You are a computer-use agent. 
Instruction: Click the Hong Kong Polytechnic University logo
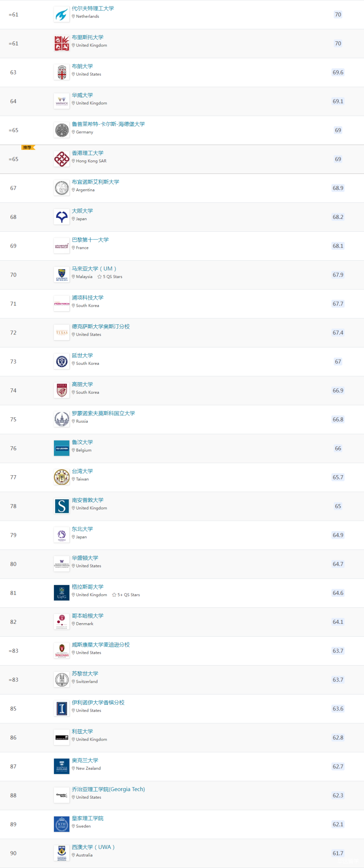(62, 159)
